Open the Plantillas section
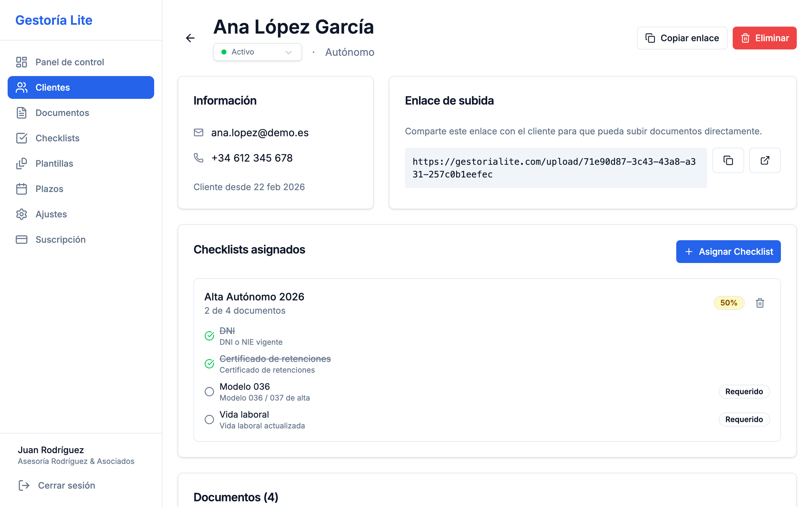Viewport: 812px width, 507px height. 54,163
